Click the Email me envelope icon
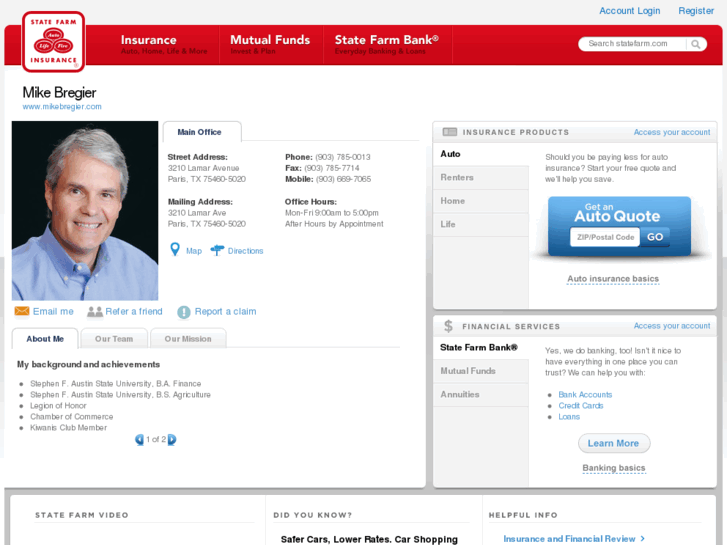 22,311
